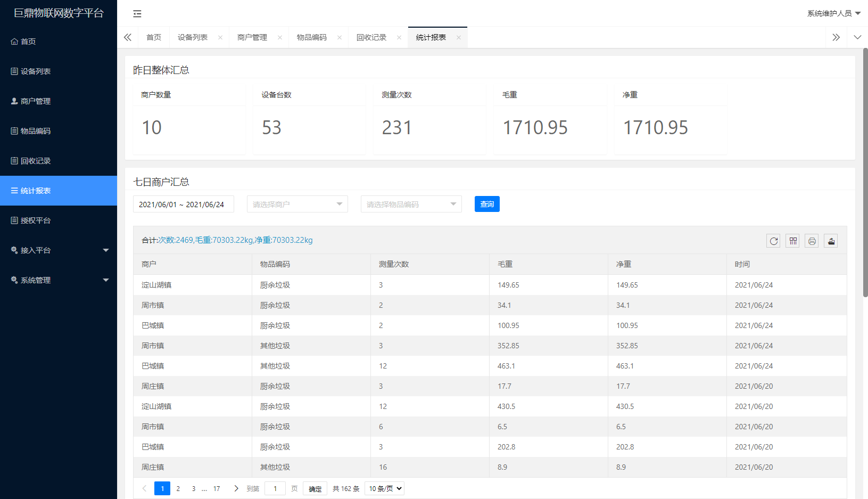Close the 设备列表 tab
The image size is (868, 499).
point(220,38)
